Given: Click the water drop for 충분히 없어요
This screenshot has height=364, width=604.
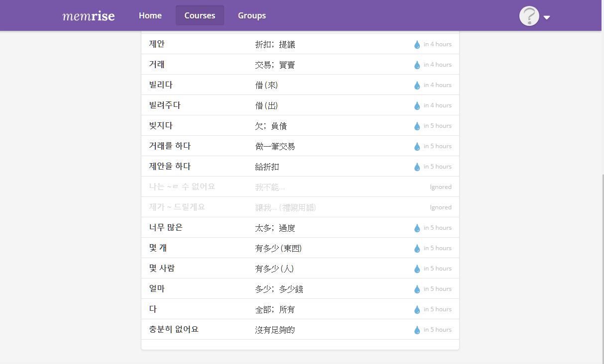Looking at the screenshot, I should (x=417, y=330).
